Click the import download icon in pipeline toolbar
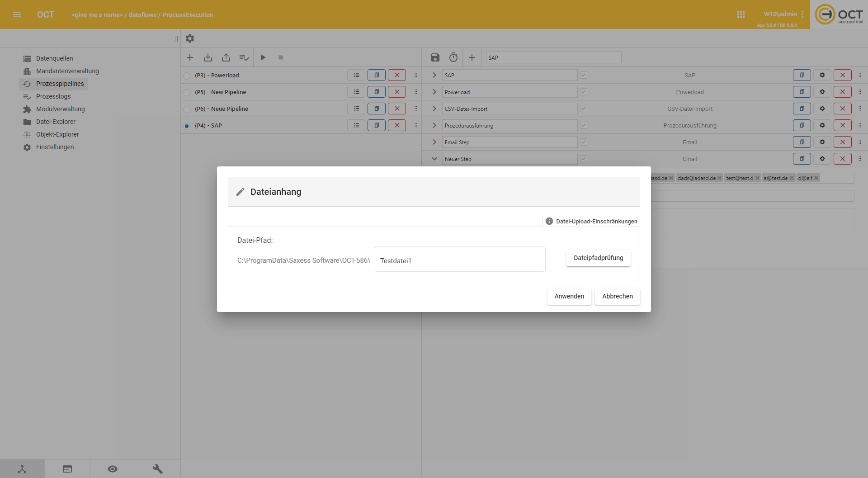The height and width of the screenshot is (478, 868). (x=208, y=57)
